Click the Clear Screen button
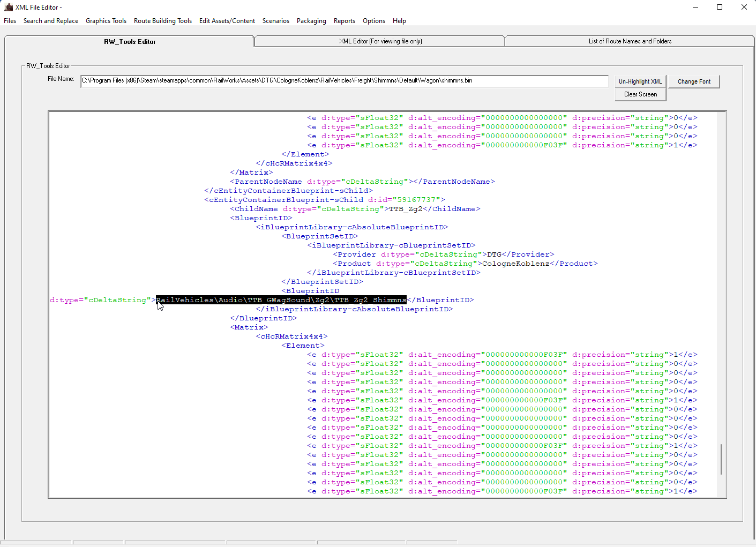Screen dimensions: 756x547 (x=640, y=94)
